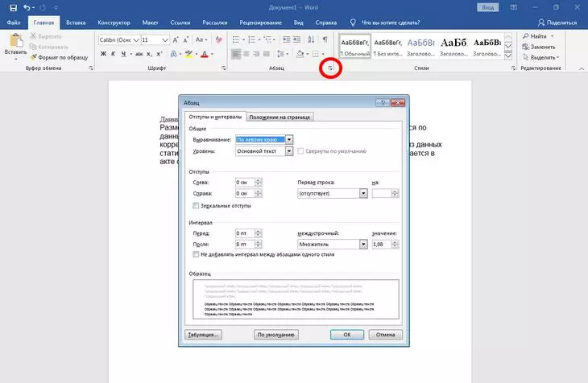Click the Format Painter (Формат по образцу)
The height and width of the screenshot is (383, 588).
click(x=58, y=57)
